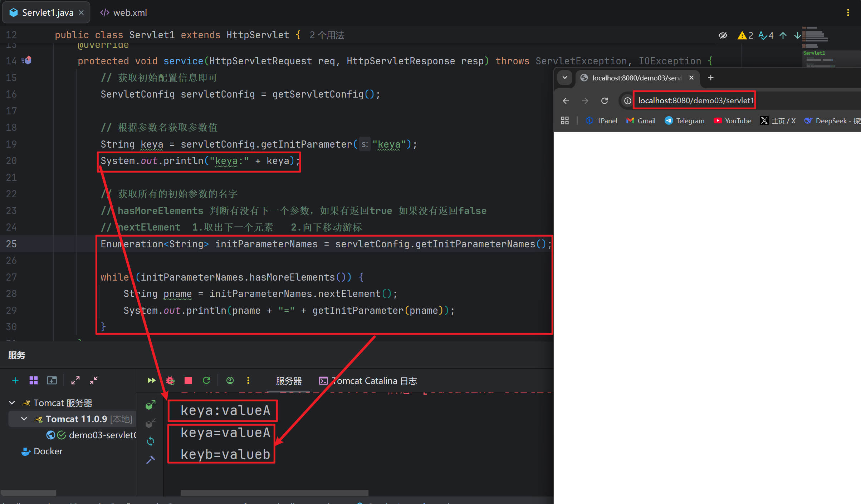Screen dimensions: 861x504
Task: Click the console horizontal scrollbar
Action: [274, 493]
